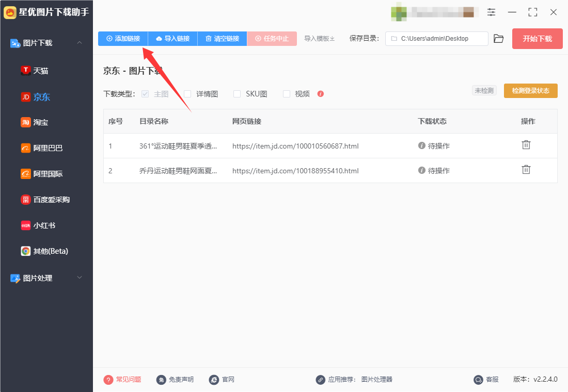
Task: Click link https://item.jd.com/100188955410.html
Action: pos(295,171)
